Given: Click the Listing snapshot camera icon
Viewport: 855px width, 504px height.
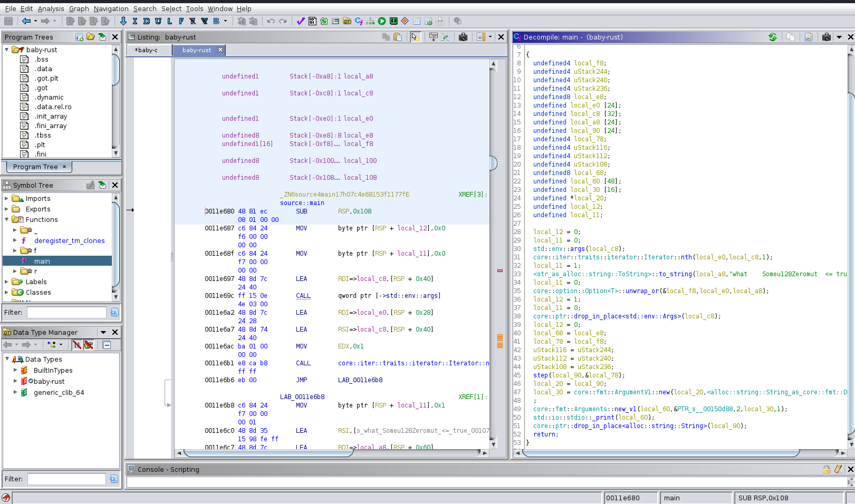Looking at the screenshot, I should click(x=463, y=37).
